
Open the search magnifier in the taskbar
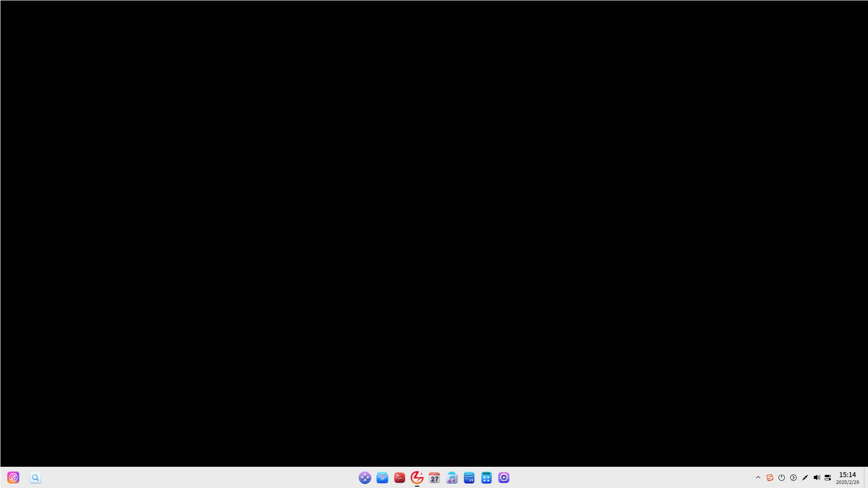[x=35, y=478]
